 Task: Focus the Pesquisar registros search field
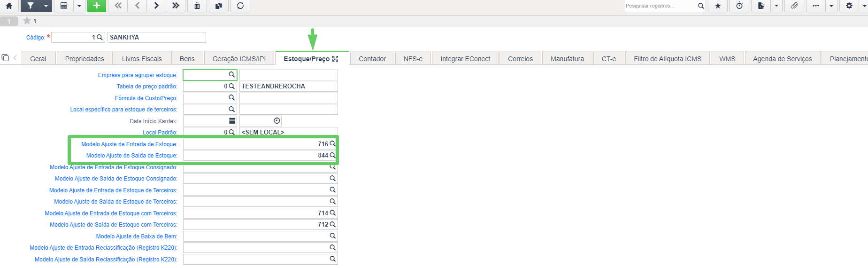click(660, 6)
